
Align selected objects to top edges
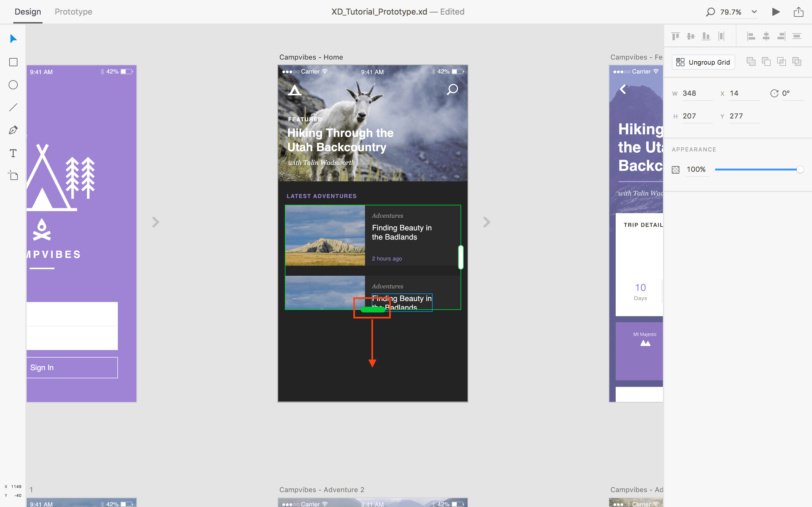pyautogui.click(x=675, y=35)
